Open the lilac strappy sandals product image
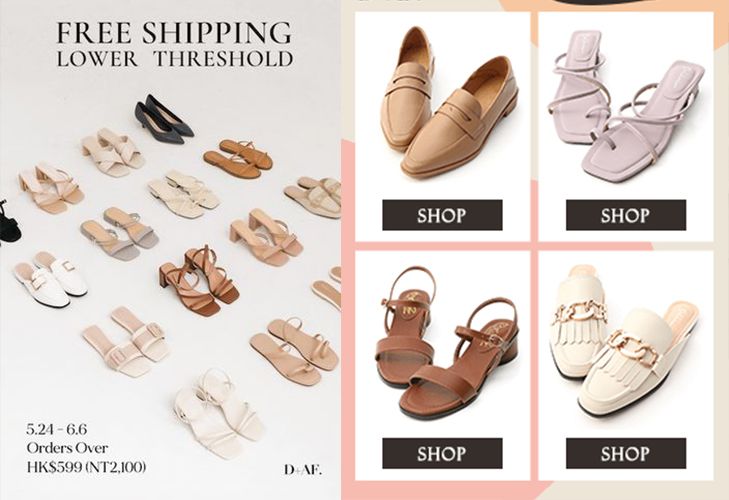The width and height of the screenshot is (729, 500). tap(626, 105)
